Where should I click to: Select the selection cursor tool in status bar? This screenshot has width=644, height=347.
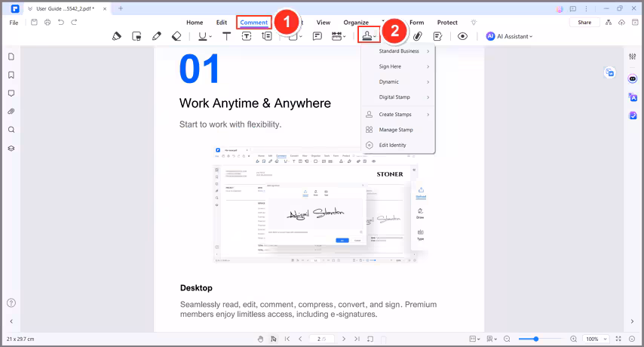273,339
